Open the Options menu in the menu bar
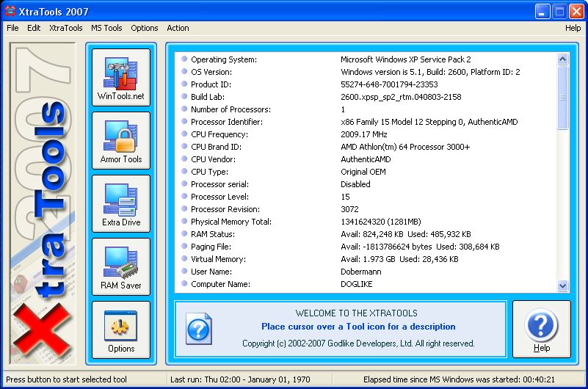 click(x=145, y=28)
